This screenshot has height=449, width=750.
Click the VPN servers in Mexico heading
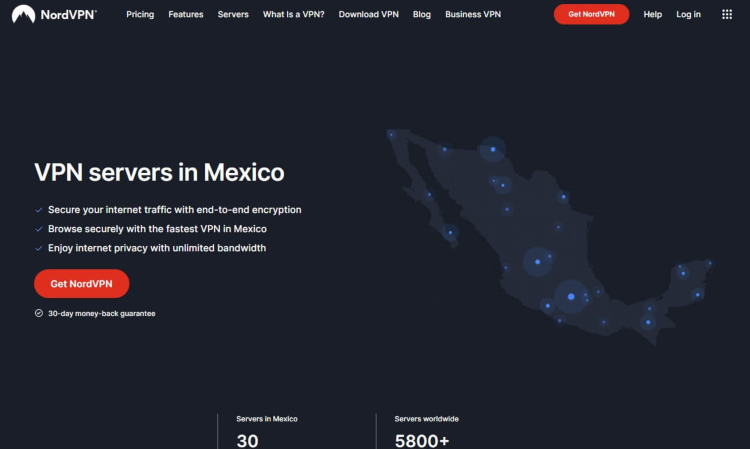coord(159,172)
